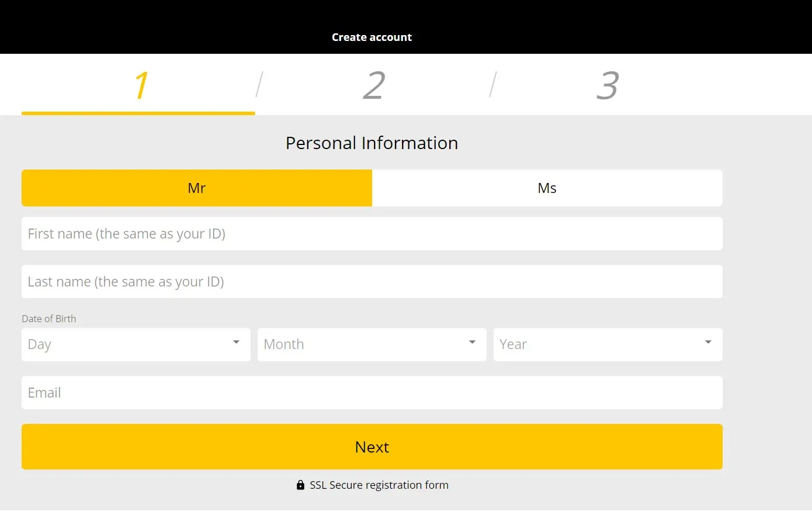812x511 pixels.
Task: Go to step 1 of registration
Action: (140, 85)
